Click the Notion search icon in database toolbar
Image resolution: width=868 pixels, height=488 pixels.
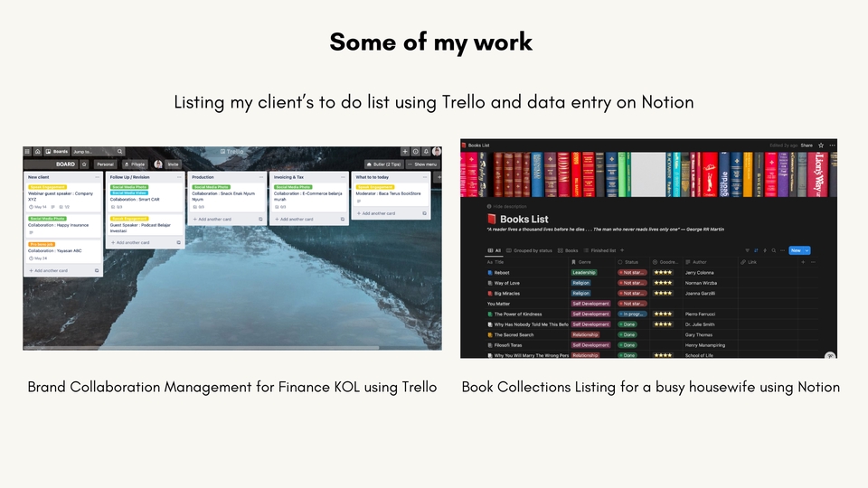(x=774, y=250)
